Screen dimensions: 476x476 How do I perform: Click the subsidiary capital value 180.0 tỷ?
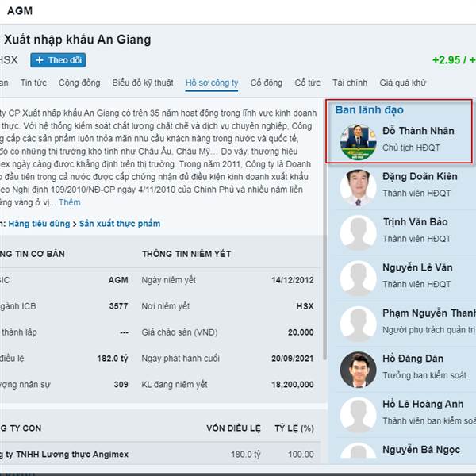246,454
